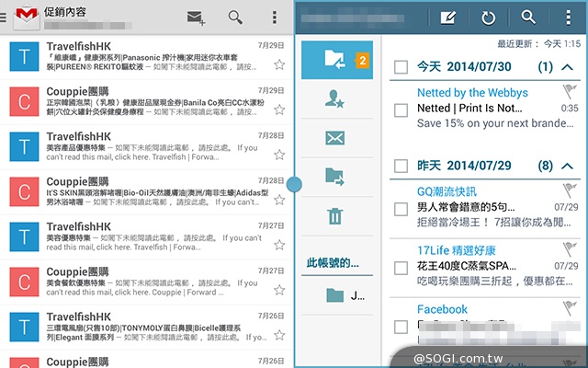Viewport: 588px width, 368px height.
Task: Open the trash folder
Action: click(x=334, y=216)
